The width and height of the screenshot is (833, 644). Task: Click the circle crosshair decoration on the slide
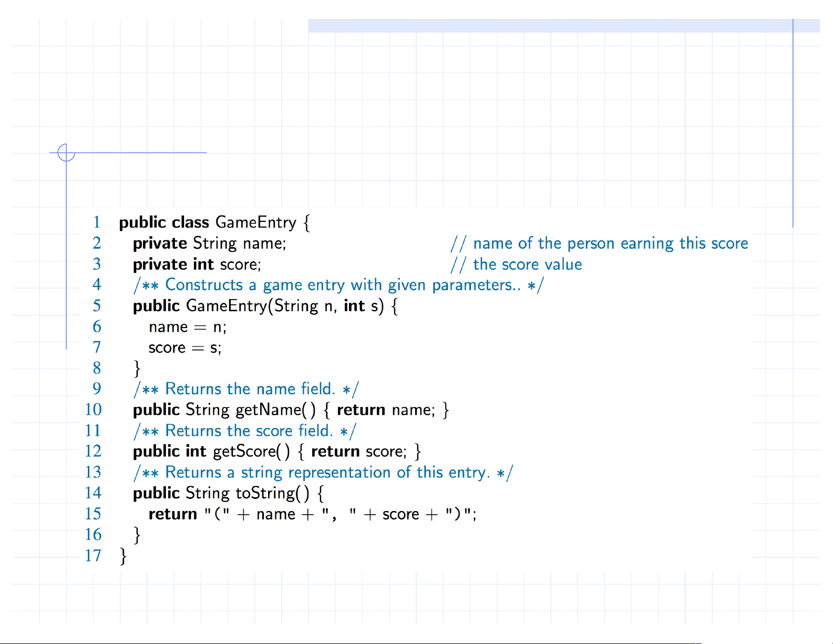(x=66, y=152)
